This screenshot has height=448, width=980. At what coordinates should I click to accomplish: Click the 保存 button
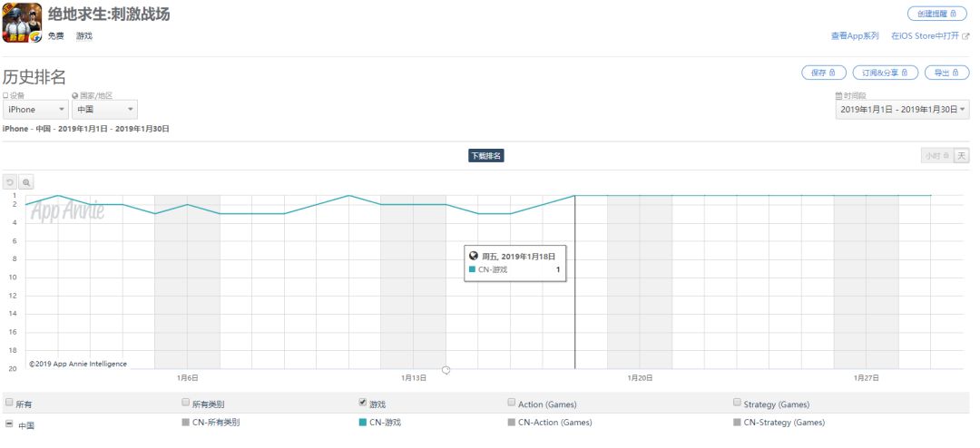824,73
